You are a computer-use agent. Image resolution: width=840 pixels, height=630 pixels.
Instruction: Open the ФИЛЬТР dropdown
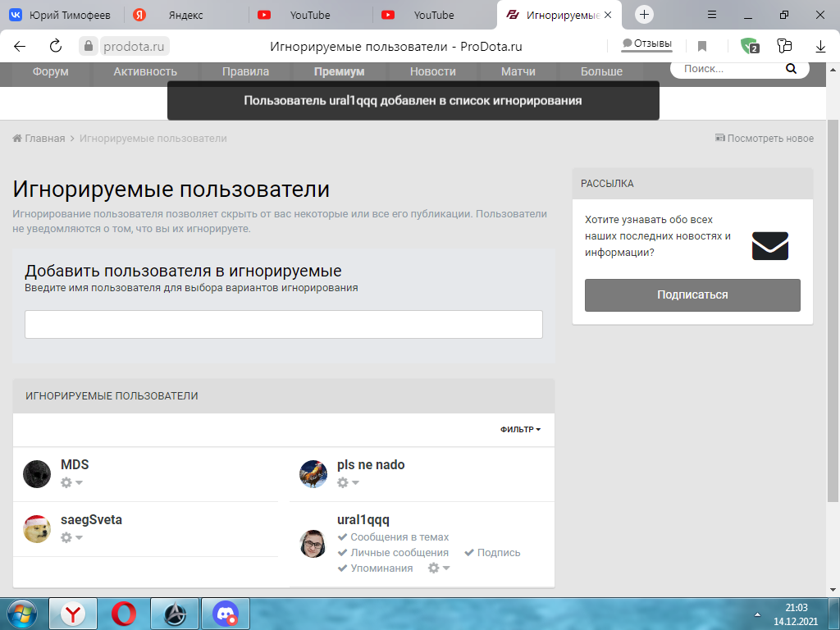[x=519, y=429]
